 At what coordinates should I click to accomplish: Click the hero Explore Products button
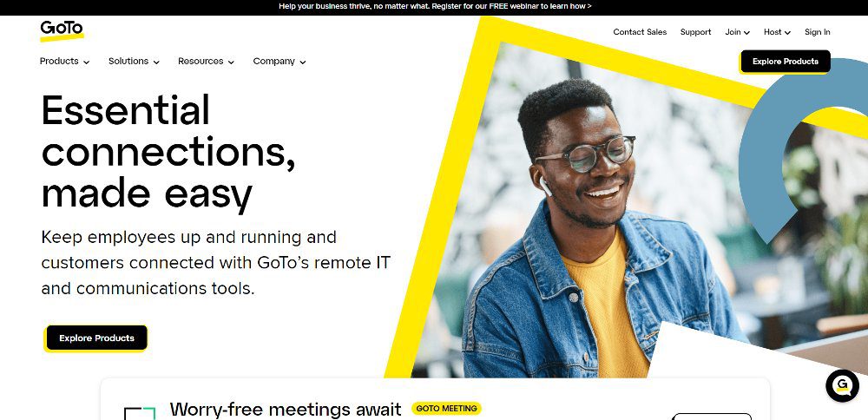point(97,338)
